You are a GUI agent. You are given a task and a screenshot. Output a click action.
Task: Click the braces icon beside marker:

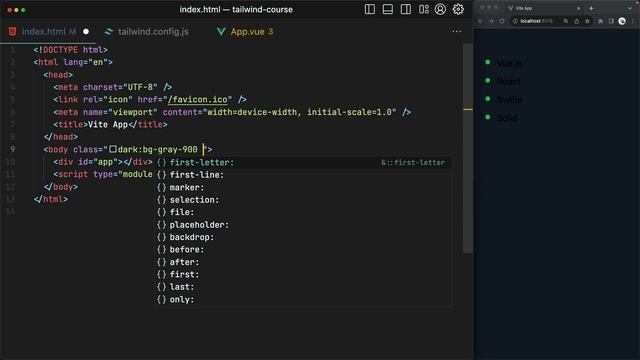click(162, 187)
